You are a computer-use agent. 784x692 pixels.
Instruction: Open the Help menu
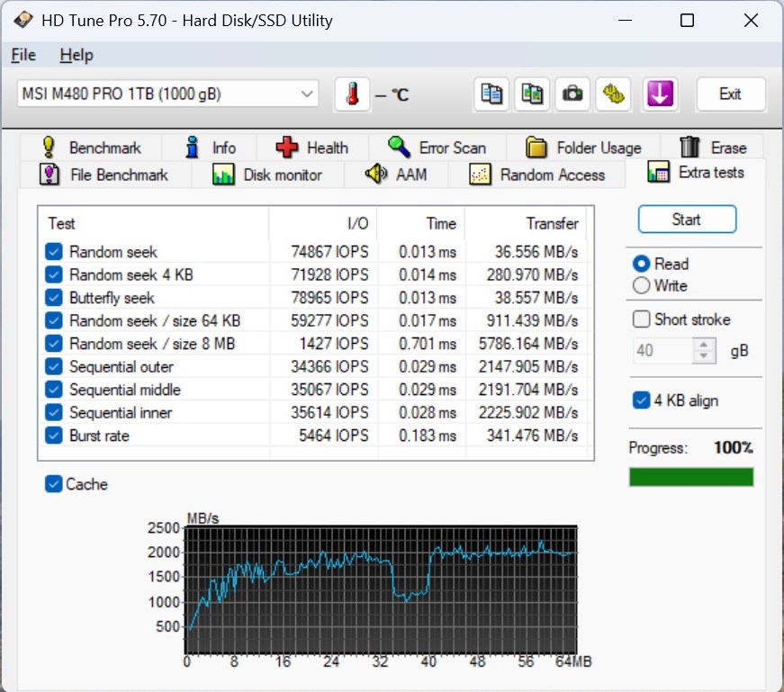(77, 55)
